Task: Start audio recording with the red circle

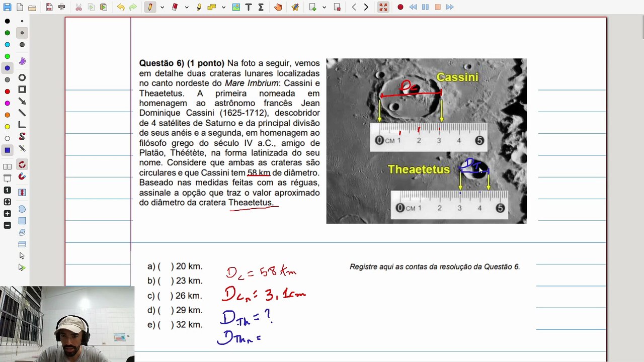Action: pos(400,7)
